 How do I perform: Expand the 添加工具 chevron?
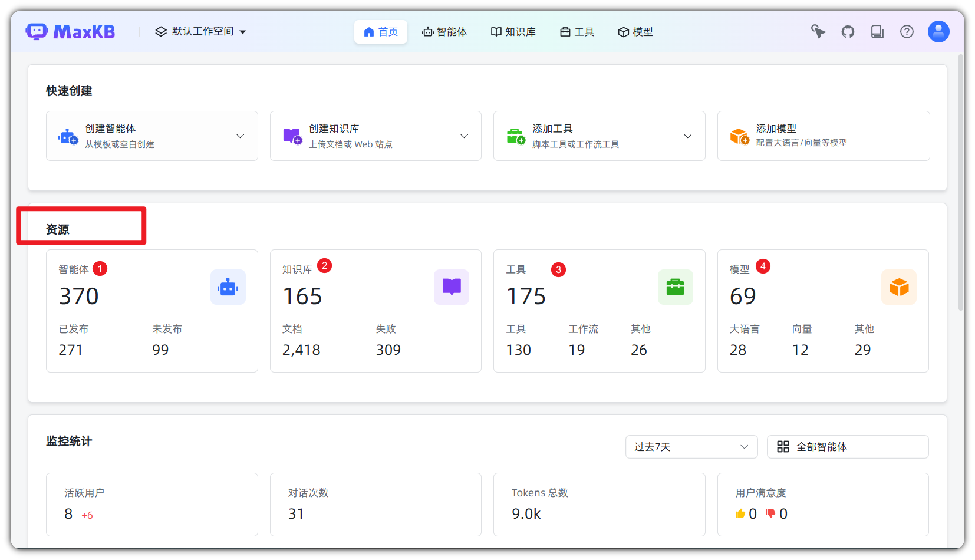pos(688,136)
